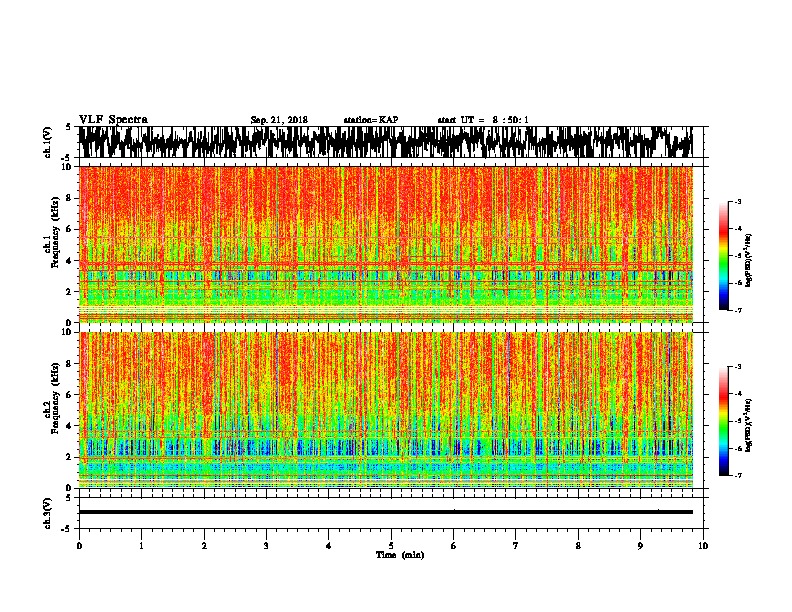Click the ch.3(V) flat trace line

[386, 512]
